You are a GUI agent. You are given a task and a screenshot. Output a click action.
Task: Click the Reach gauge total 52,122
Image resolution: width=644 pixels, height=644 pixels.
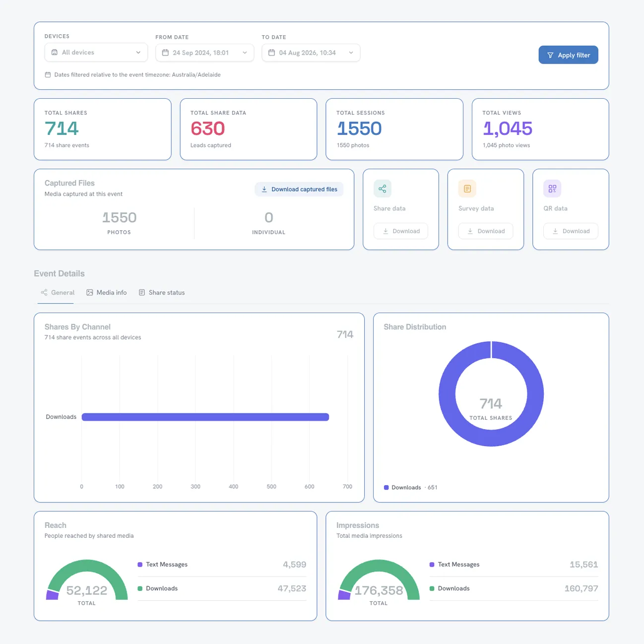(87, 590)
